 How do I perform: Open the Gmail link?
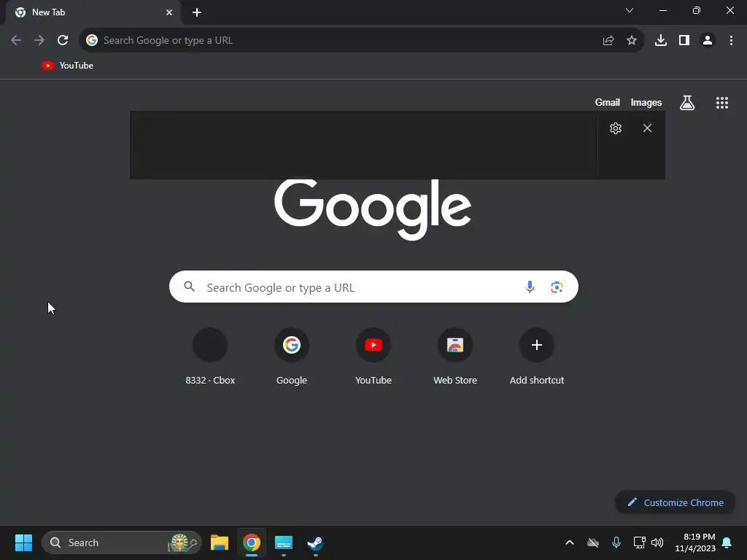(608, 102)
